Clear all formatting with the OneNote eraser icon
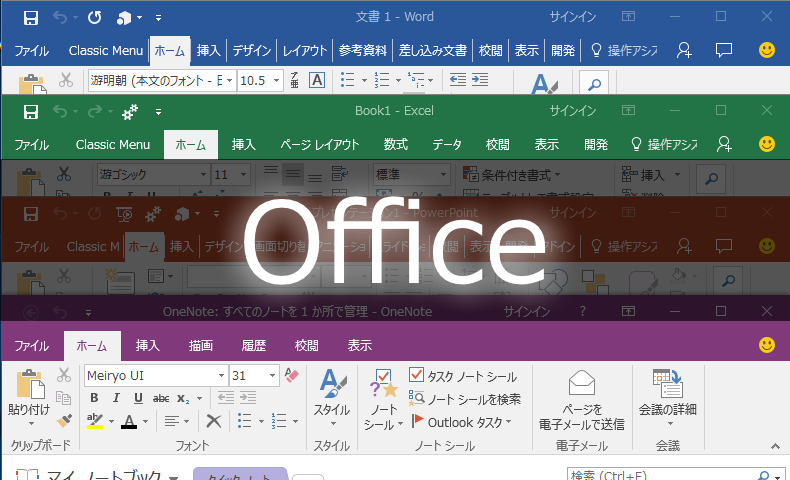Viewport: 790px width, 480px height. pyautogui.click(x=292, y=375)
